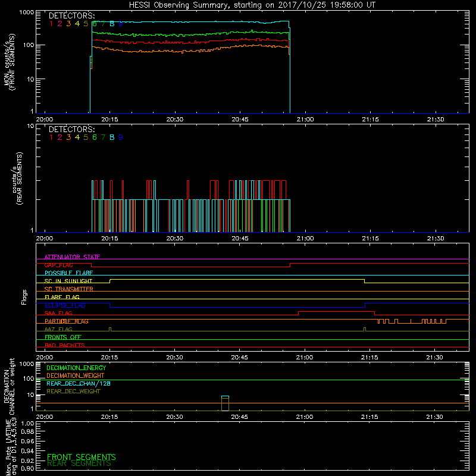Click the FRONTS_OFF flag label
The image size is (476, 476).
click(63, 337)
